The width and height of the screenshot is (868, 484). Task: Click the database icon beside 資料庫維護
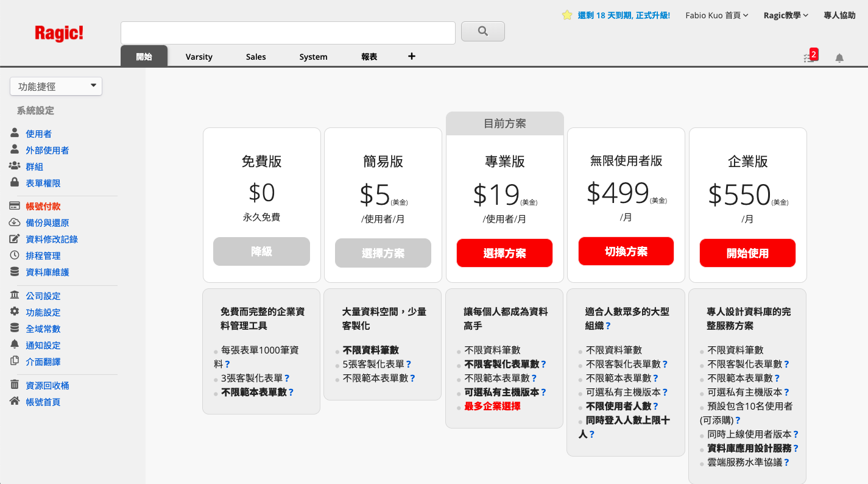pyautogui.click(x=15, y=272)
